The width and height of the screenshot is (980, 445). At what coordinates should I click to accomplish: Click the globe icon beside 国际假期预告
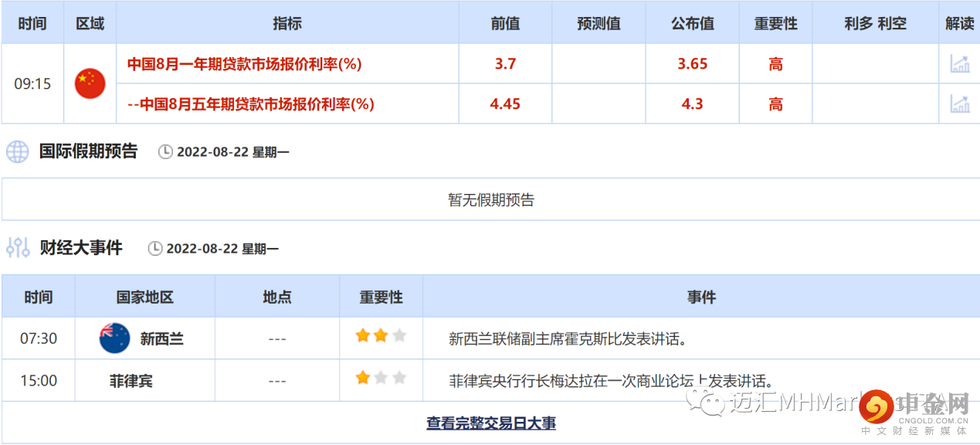[x=16, y=151]
